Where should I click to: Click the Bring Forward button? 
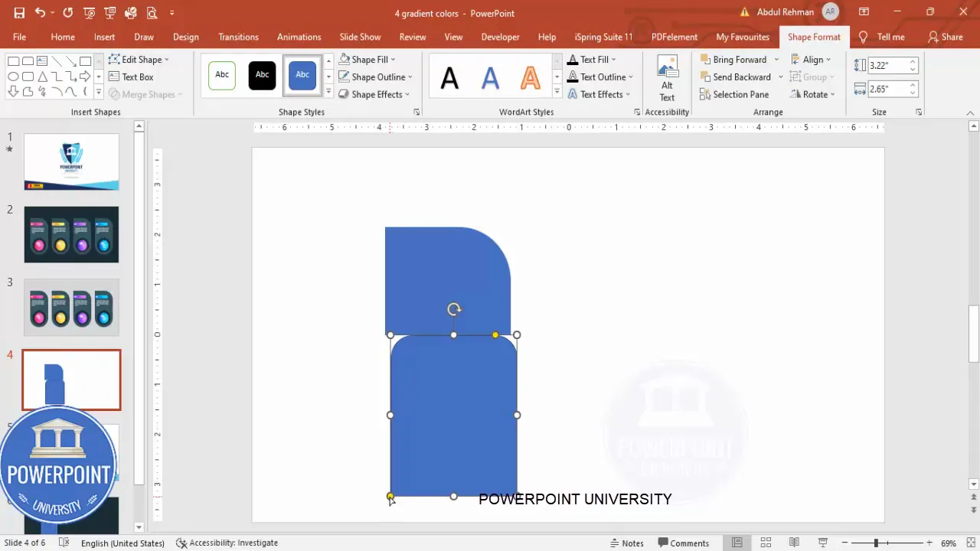[733, 59]
